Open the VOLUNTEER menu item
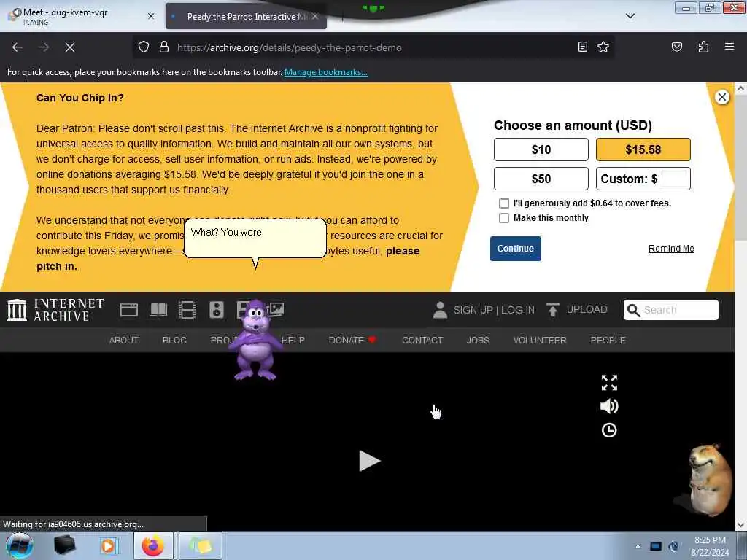Image resolution: width=747 pixels, height=560 pixels. pyautogui.click(x=540, y=340)
